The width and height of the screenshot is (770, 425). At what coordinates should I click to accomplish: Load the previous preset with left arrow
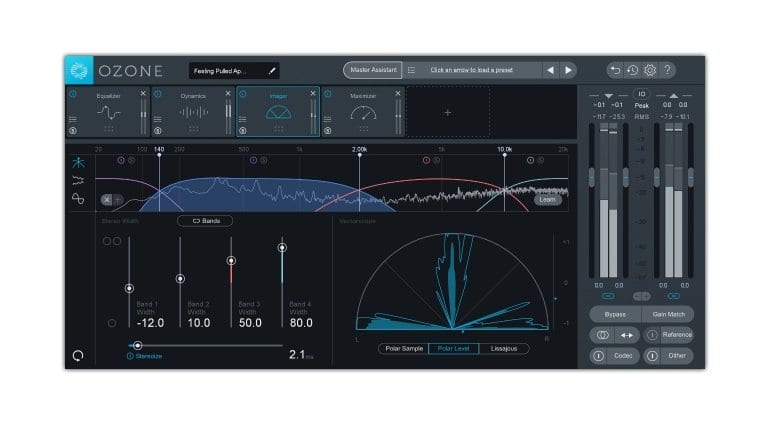point(550,70)
